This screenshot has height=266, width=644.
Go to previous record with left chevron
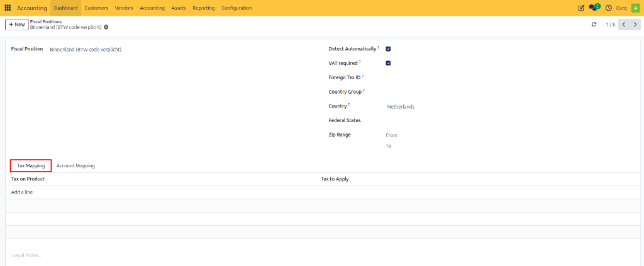(x=624, y=25)
